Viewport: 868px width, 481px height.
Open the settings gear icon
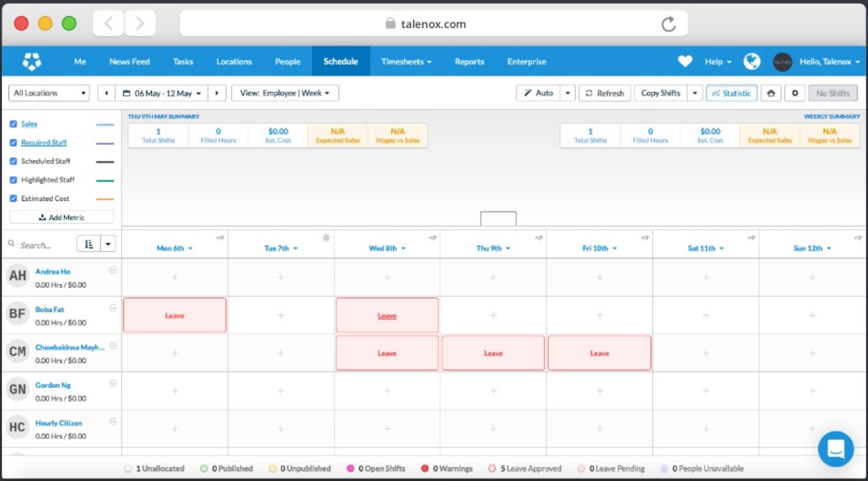pyautogui.click(x=795, y=93)
